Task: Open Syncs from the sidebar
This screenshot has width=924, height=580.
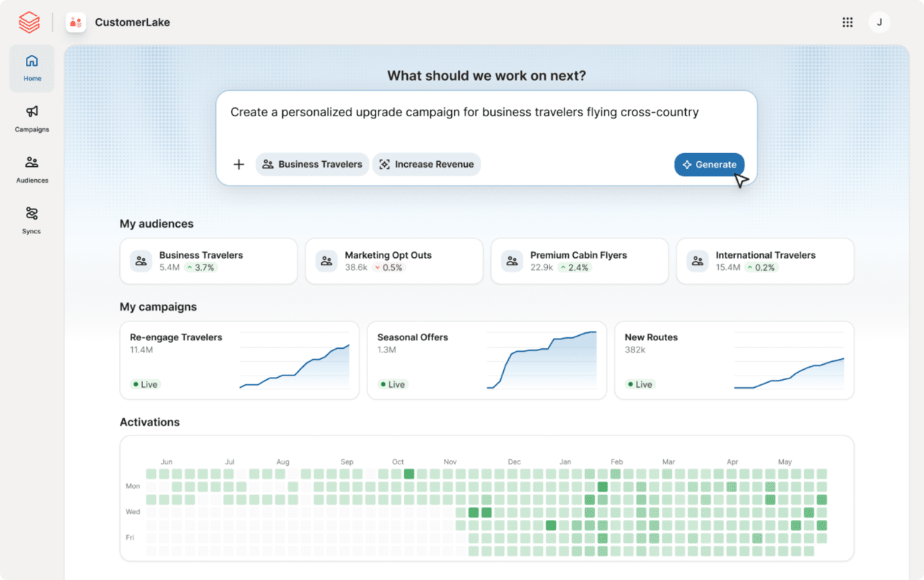Action: coord(32,221)
